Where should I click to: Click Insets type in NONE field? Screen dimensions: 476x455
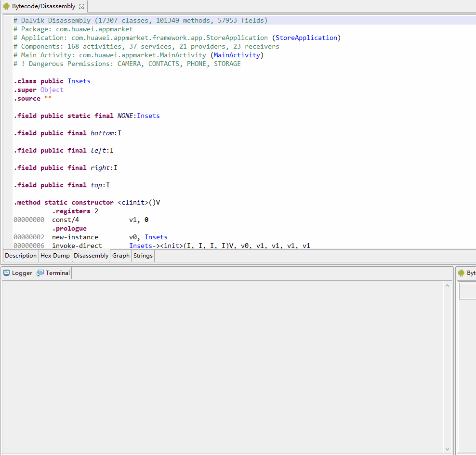[148, 116]
